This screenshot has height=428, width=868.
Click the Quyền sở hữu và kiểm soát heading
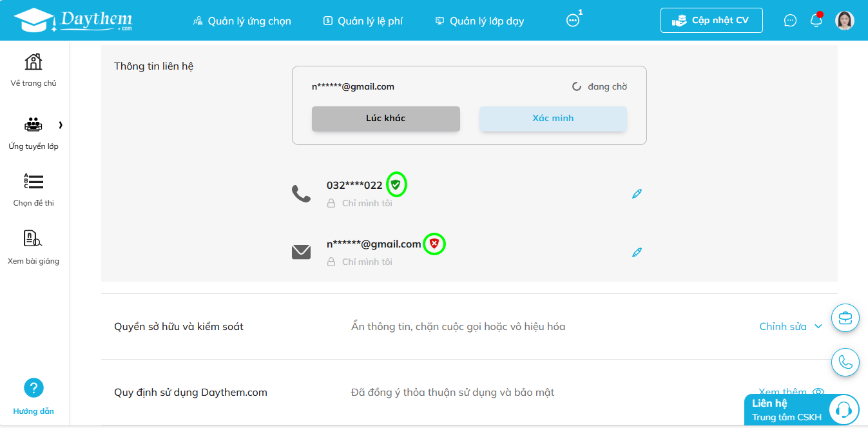[x=178, y=326]
